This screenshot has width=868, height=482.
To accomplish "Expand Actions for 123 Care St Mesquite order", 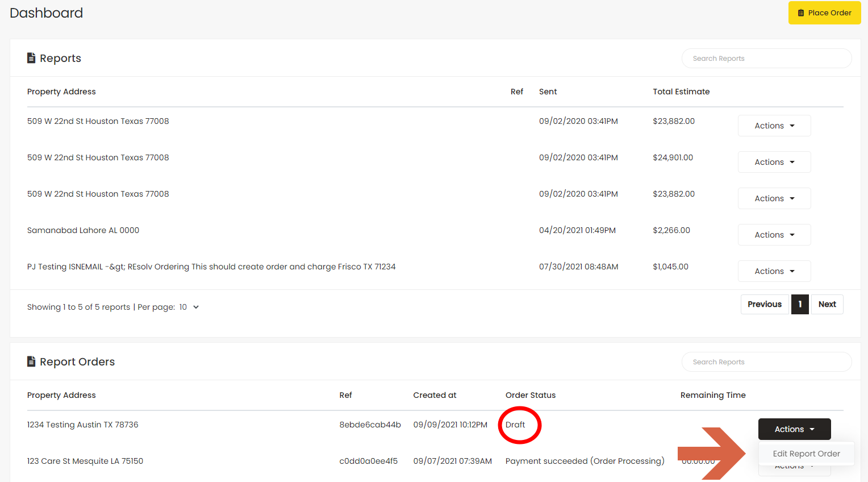I will (794, 466).
